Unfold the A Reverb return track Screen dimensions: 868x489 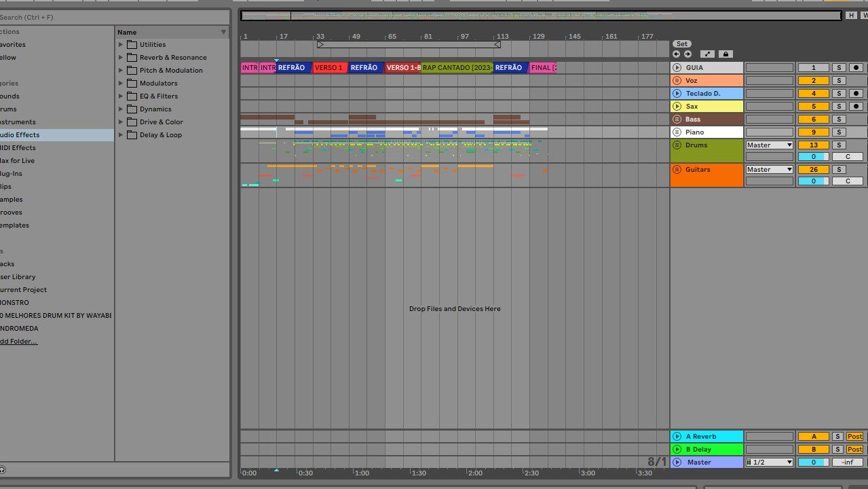pos(677,437)
